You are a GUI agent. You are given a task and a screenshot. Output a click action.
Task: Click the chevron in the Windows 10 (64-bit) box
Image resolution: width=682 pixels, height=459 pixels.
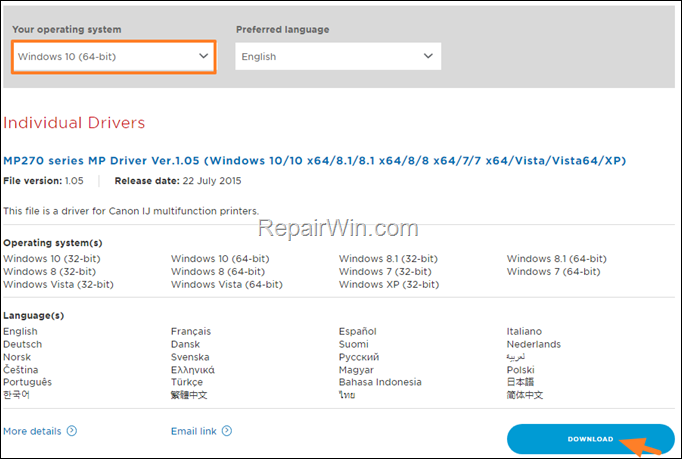pos(204,56)
